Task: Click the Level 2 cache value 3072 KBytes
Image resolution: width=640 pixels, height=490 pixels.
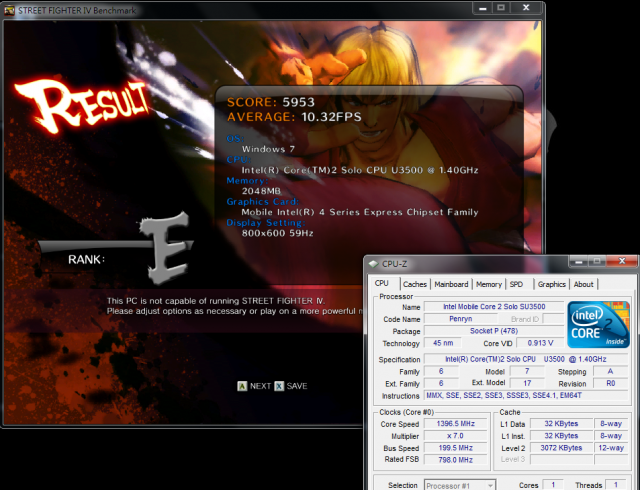Action: coord(561,448)
